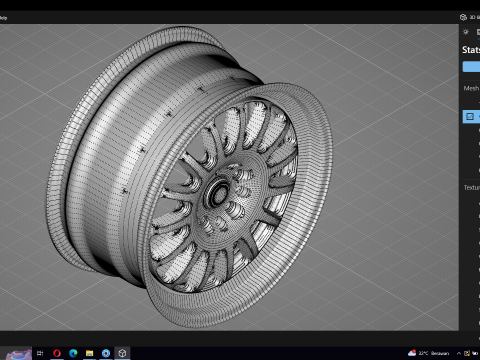Open Task View from the taskbar

pos(40,353)
